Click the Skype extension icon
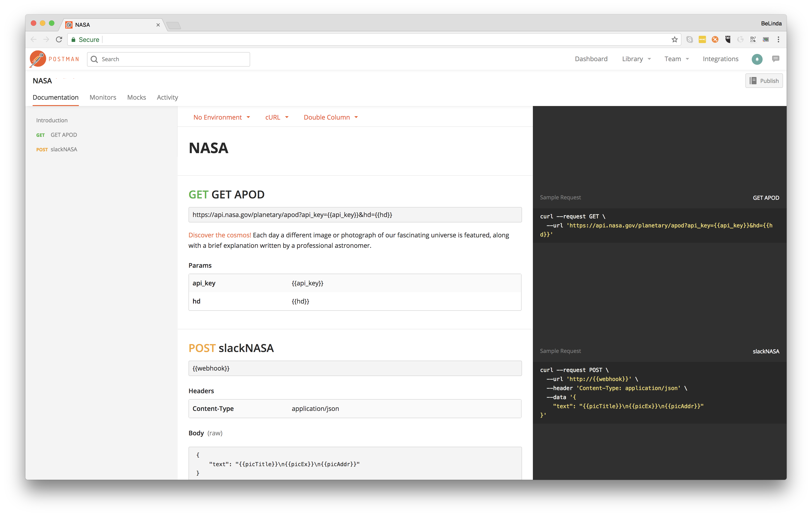This screenshot has height=516, width=812. 690,39
